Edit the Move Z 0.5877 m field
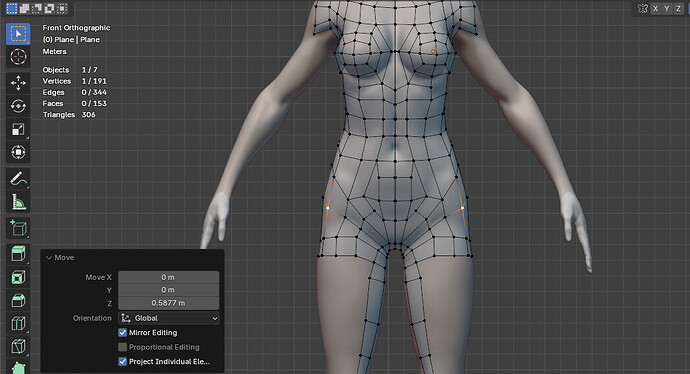This screenshot has height=374, width=690. coord(169,303)
